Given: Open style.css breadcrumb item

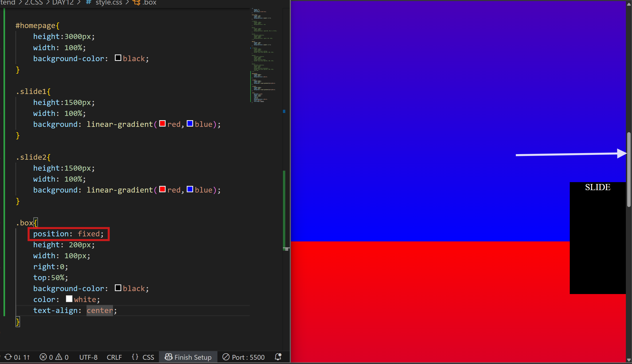Looking at the screenshot, I should click(109, 3).
